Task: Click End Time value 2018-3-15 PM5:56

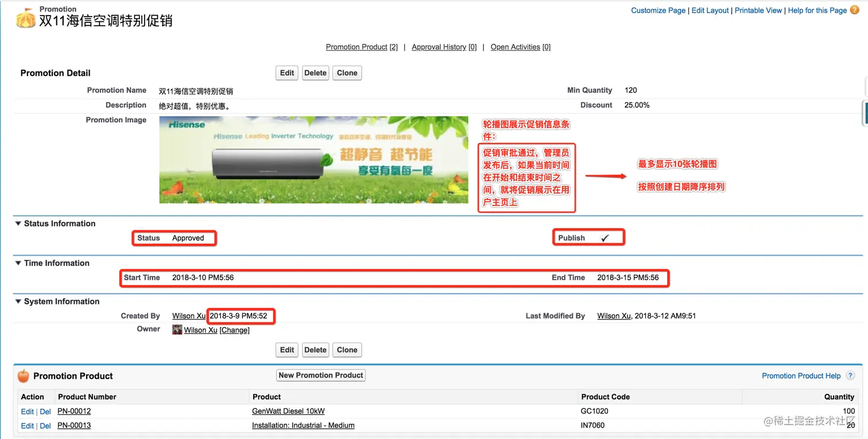Action: pyautogui.click(x=628, y=278)
